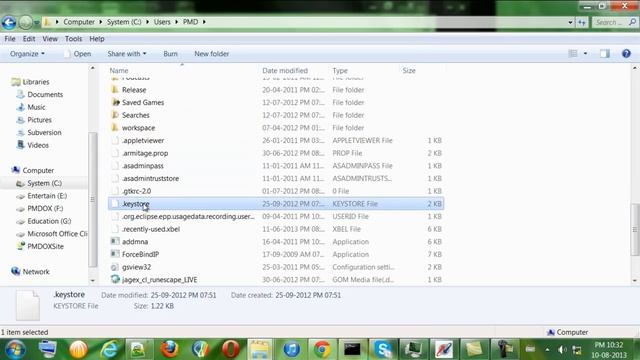Click the Open toolbar button

point(78,54)
